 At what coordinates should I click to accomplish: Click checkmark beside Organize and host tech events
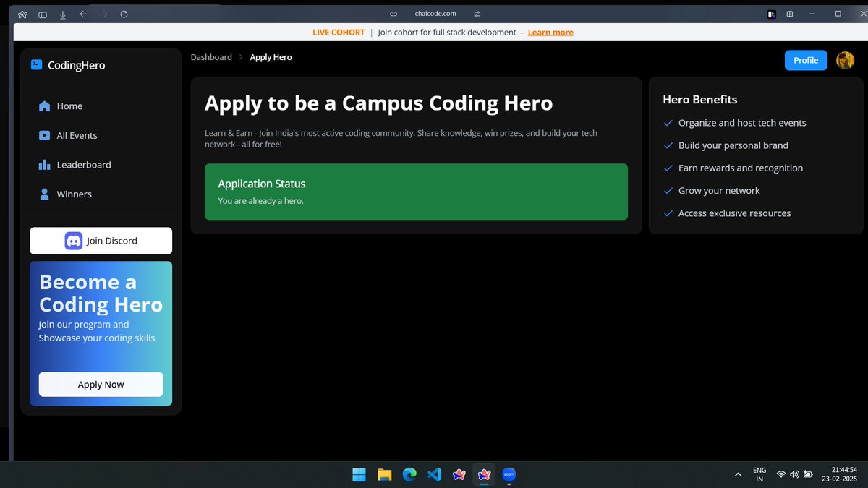668,123
